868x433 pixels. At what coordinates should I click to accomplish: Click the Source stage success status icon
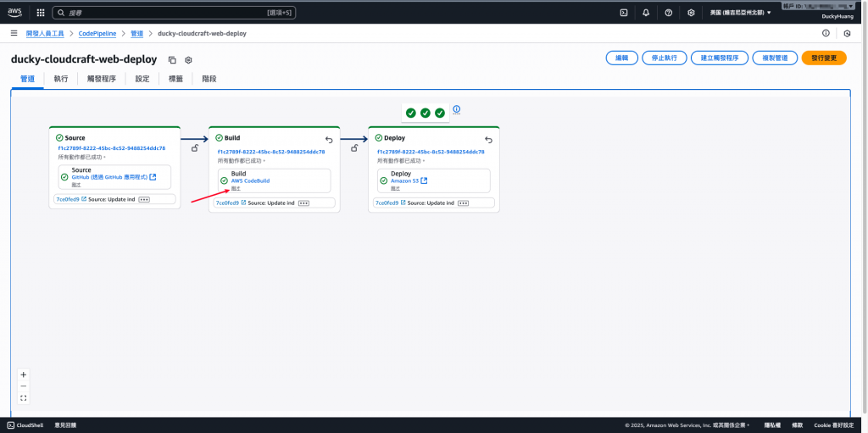[59, 138]
